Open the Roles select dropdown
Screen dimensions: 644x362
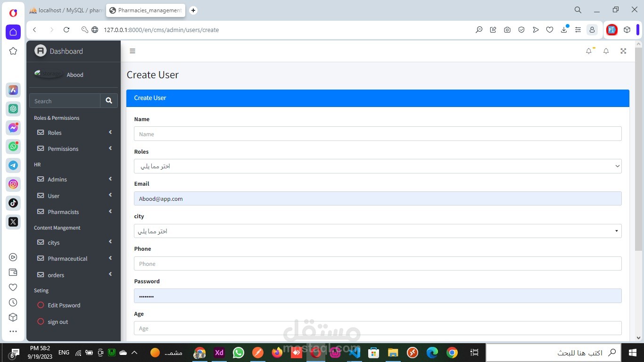(378, 166)
